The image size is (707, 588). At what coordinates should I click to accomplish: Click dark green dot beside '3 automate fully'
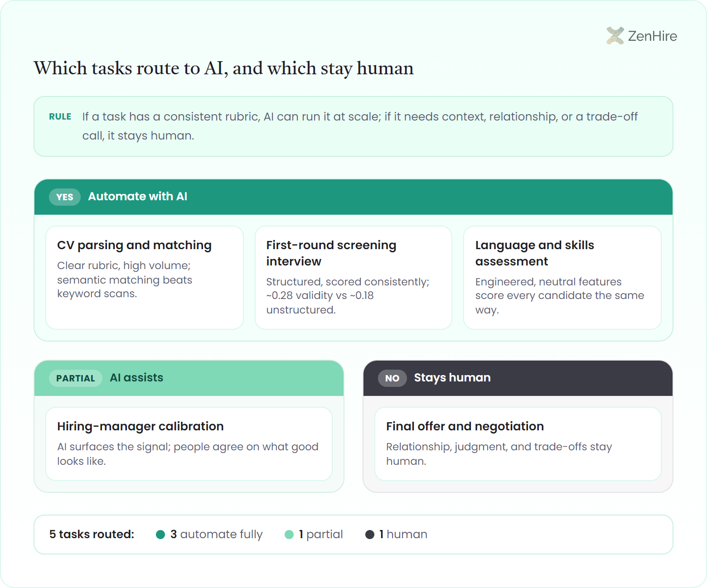[x=160, y=535]
